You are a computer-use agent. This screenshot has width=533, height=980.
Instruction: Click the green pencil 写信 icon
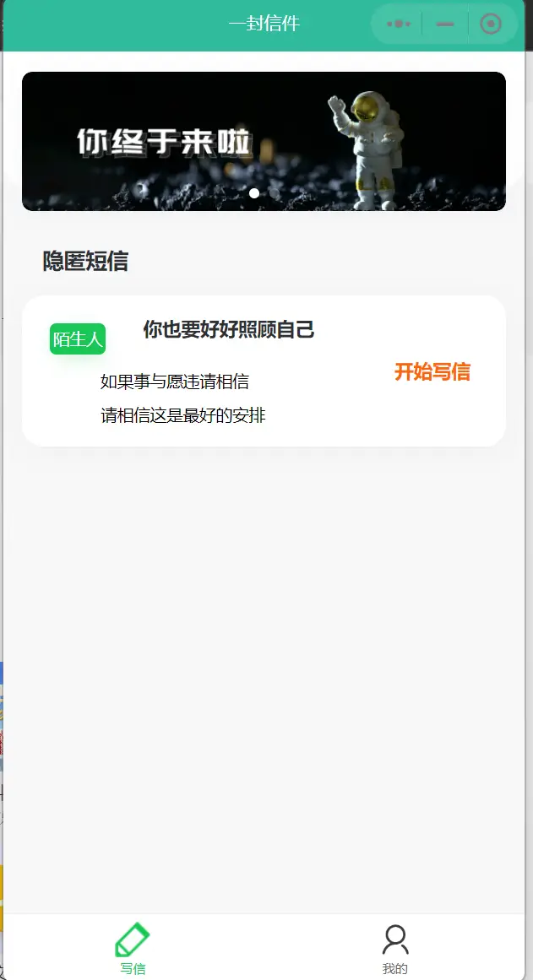pyautogui.click(x=133, y=939)
